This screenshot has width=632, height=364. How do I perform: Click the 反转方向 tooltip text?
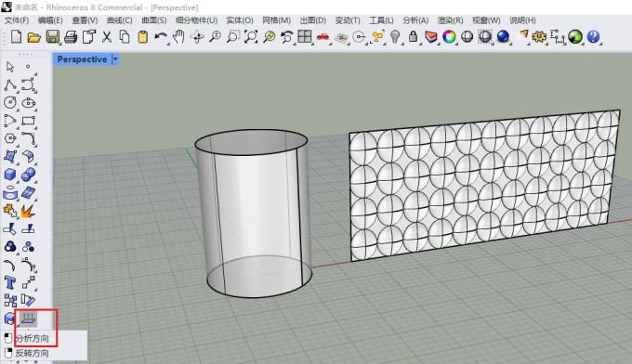(x=33, y=353)
